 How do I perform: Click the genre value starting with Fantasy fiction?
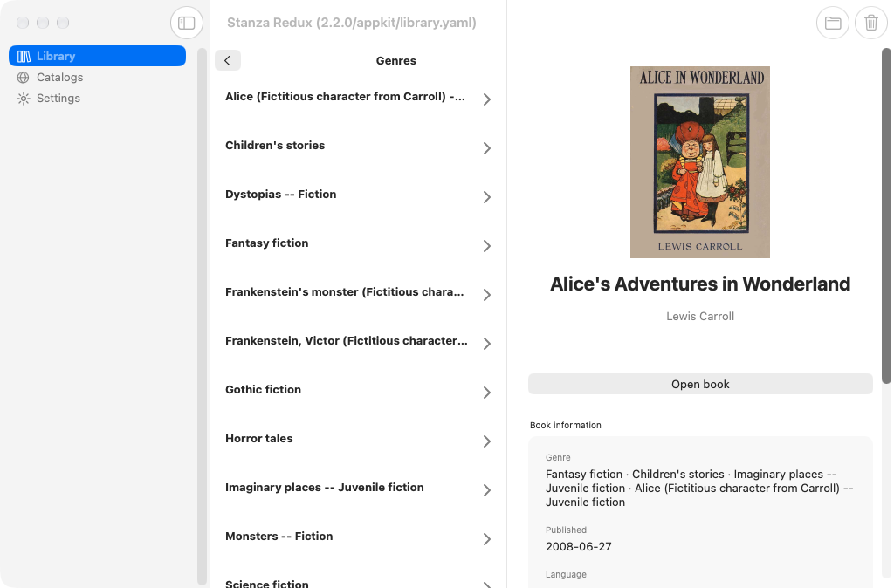(699, 489)
